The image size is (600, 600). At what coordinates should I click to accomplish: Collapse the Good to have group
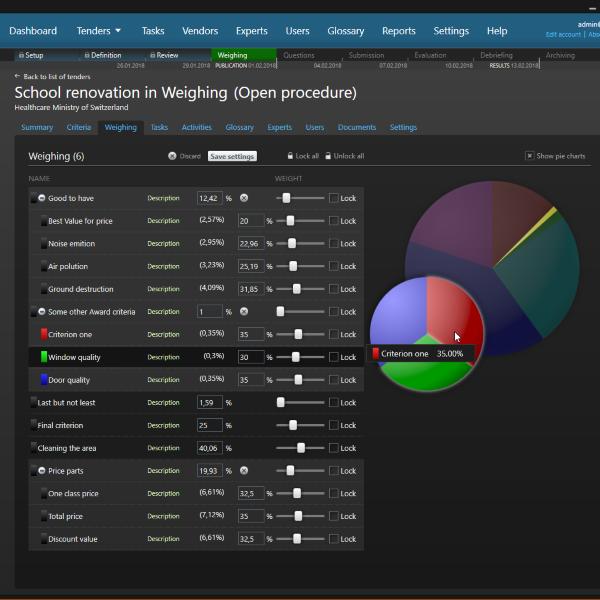point(42,198)
